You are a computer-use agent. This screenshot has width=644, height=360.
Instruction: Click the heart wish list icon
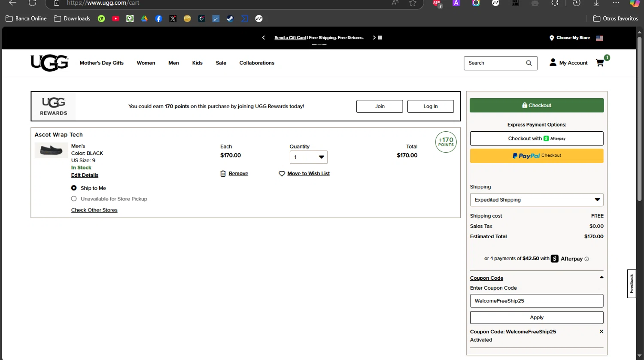[282, 174]
